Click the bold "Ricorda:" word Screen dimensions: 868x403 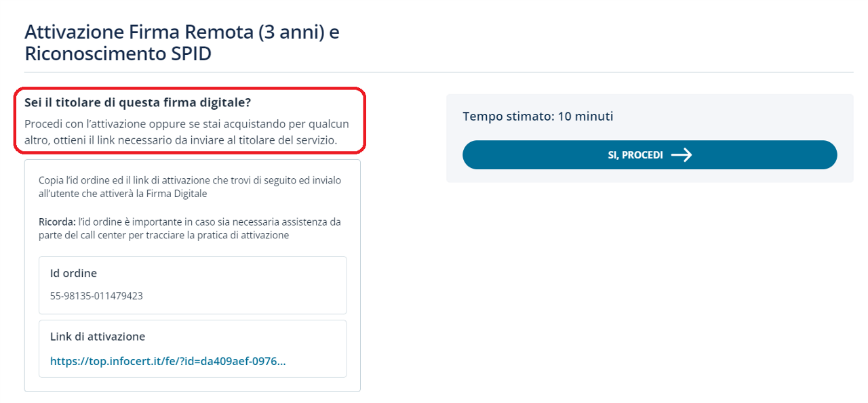[x=57, y=222]
